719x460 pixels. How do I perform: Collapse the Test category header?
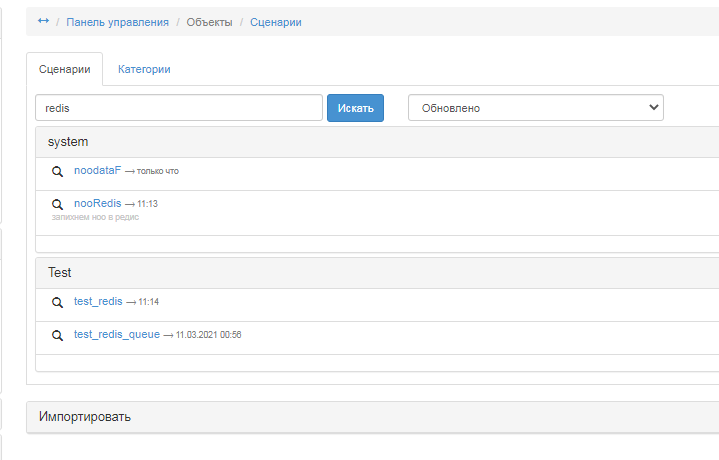coord(377,272)
